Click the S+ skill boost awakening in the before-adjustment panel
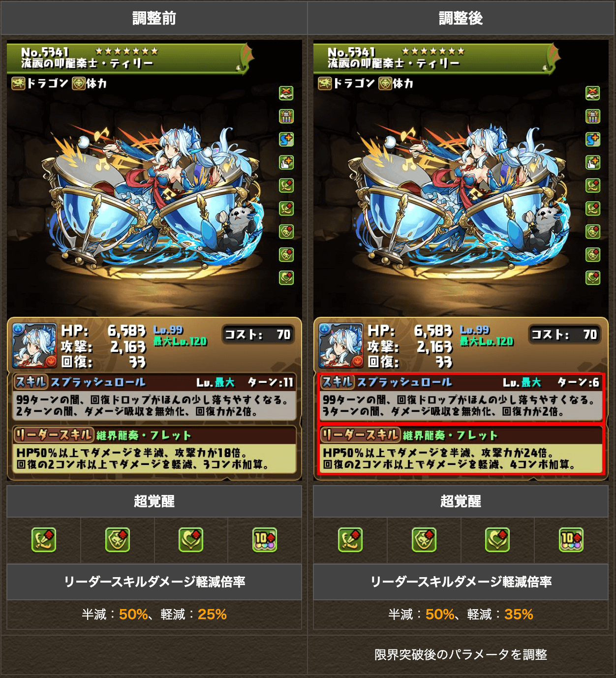The width and height of the screenshot is (616, 678). coord(286,140)
